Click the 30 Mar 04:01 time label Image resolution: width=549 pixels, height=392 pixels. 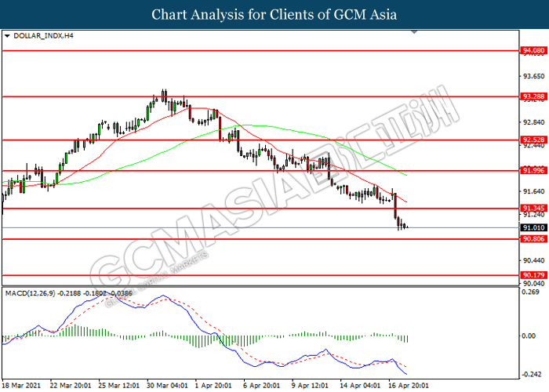[x=167, y=386]
